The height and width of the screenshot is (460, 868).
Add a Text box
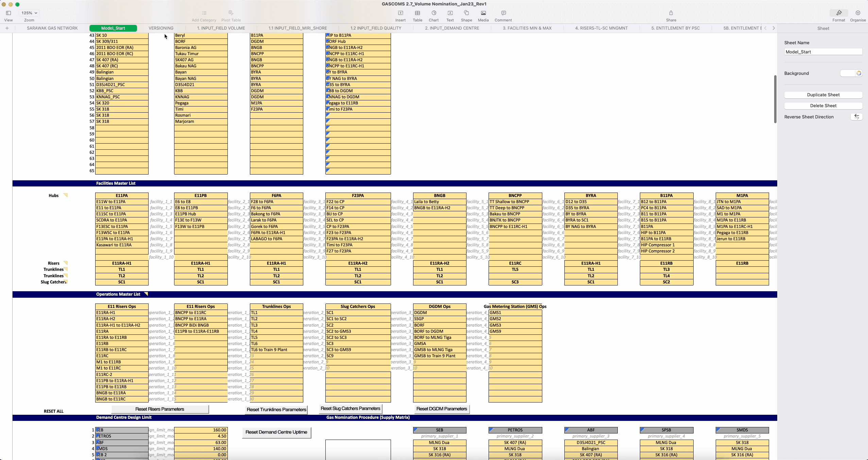pos(450,13)
